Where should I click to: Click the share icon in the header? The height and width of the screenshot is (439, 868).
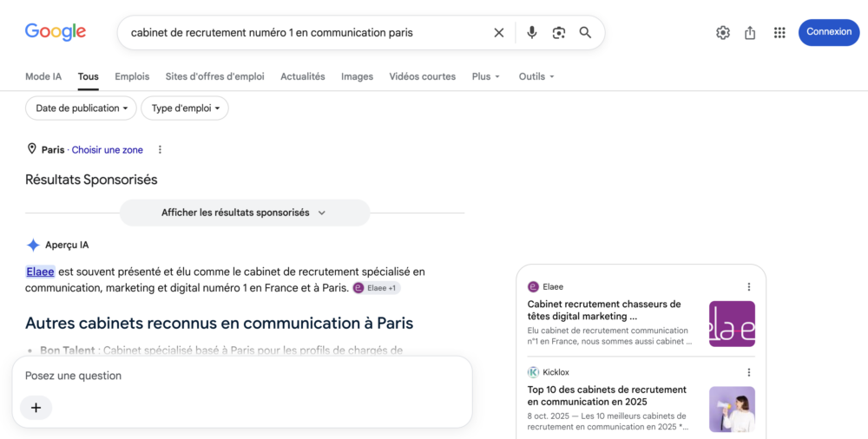[x=750, y=33]
